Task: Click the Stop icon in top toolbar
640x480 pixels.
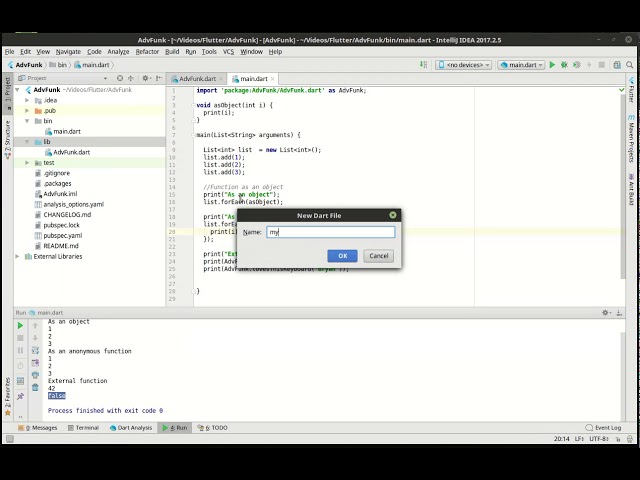Action: pyautogui.click(x=602, y=65)
